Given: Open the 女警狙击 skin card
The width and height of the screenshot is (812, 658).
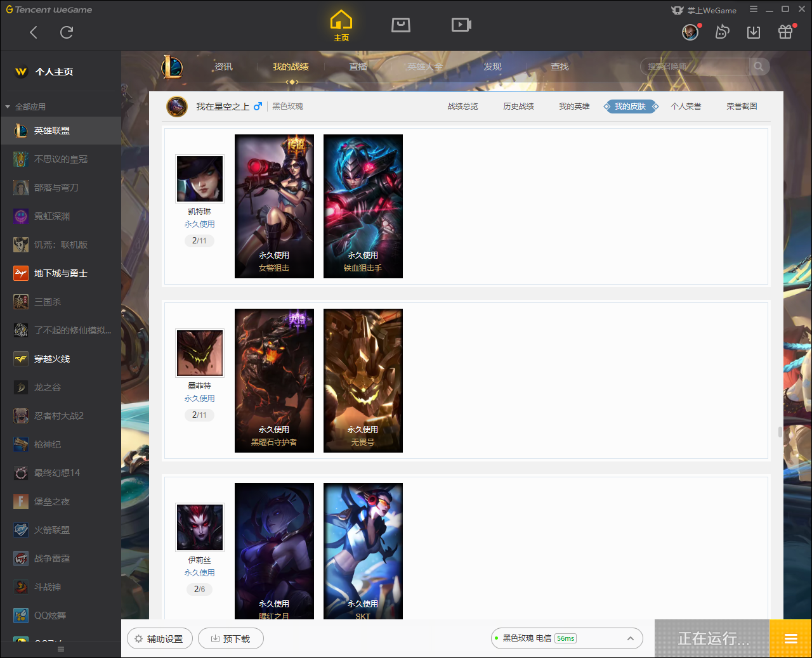Looking at the screenshot, I should [x=274, y=206].
